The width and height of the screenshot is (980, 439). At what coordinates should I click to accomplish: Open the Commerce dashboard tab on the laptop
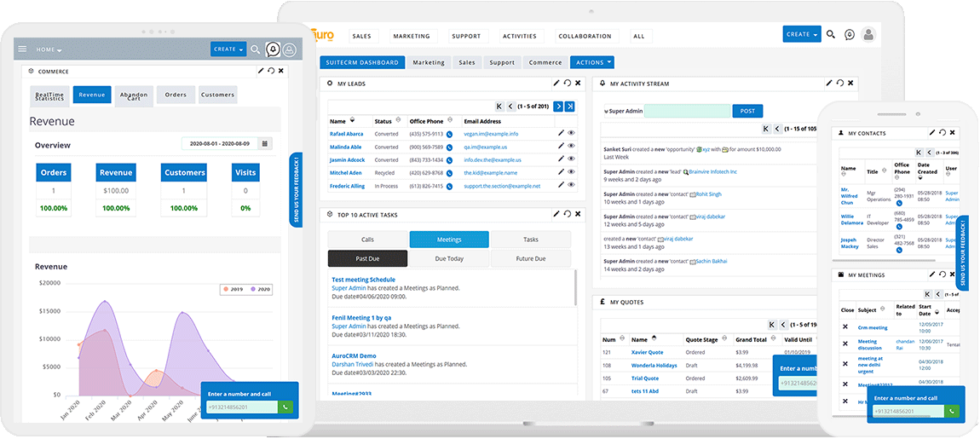tap(545, 62)
